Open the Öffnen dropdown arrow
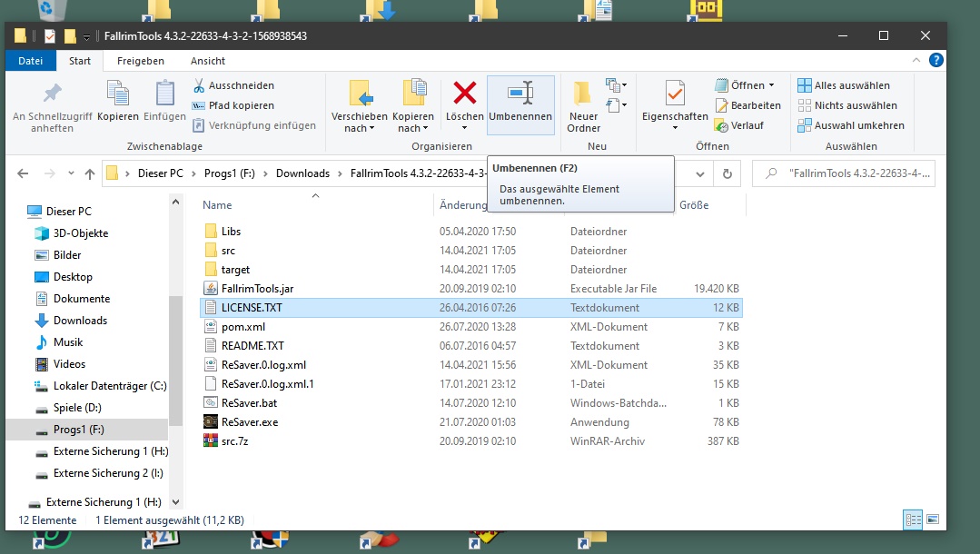The image size is (980, 554). (x=771, y=85)
